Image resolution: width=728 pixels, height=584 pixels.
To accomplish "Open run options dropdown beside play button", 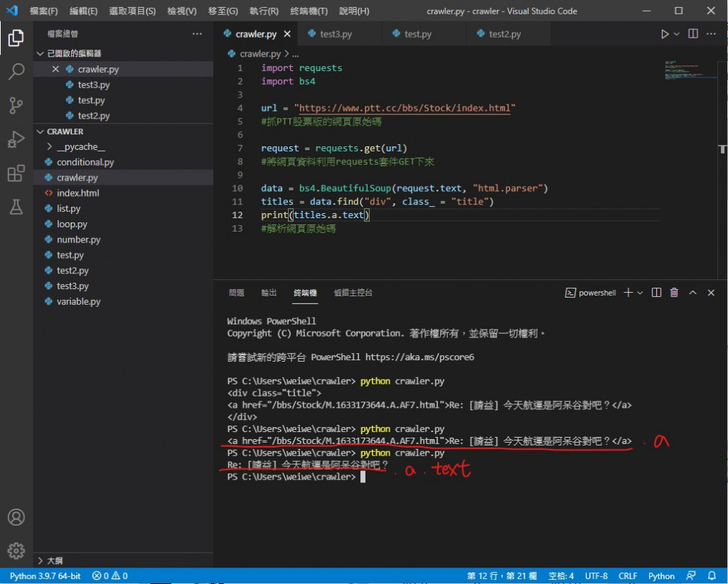I will (677, 34).
